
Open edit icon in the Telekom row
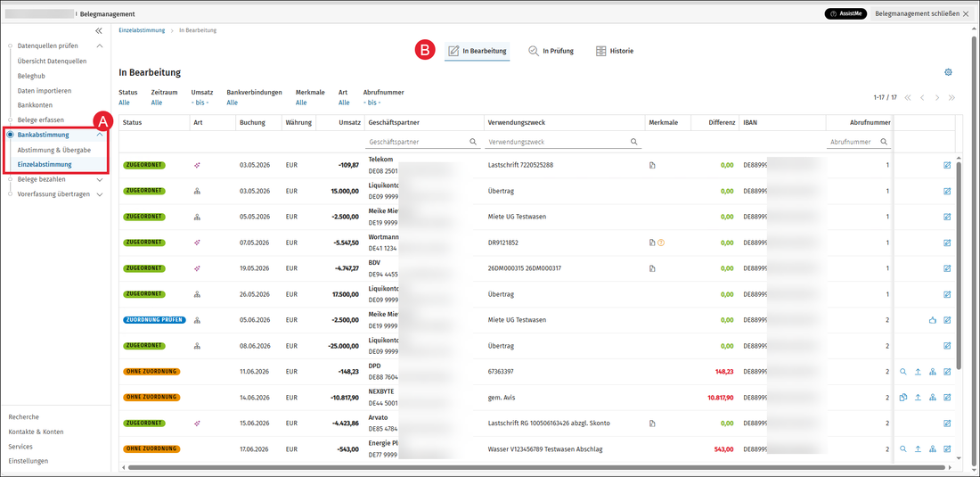coord(947,165)
